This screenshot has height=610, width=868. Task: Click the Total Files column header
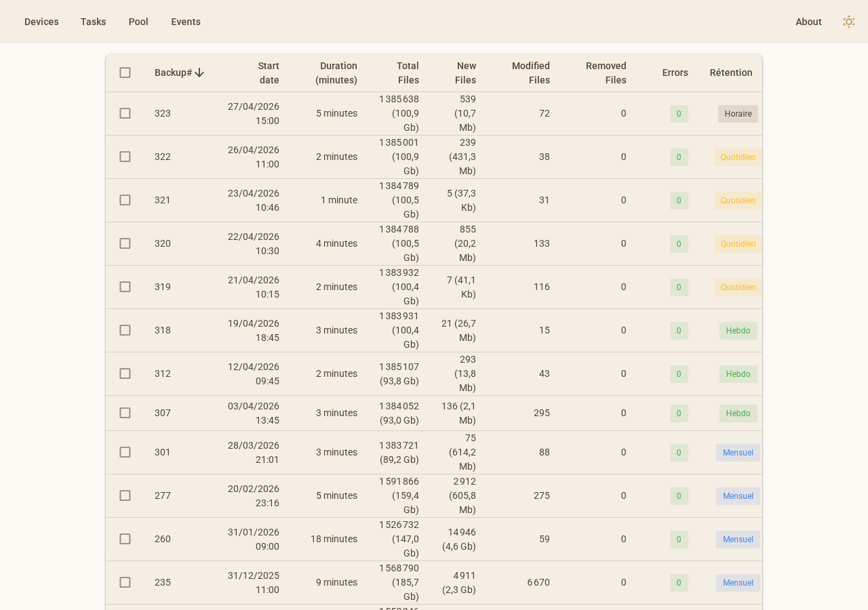tap(408, 73)
